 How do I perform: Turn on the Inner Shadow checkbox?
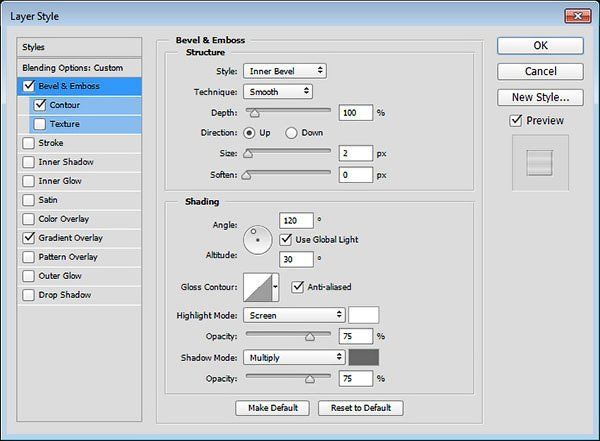(28, 162)
